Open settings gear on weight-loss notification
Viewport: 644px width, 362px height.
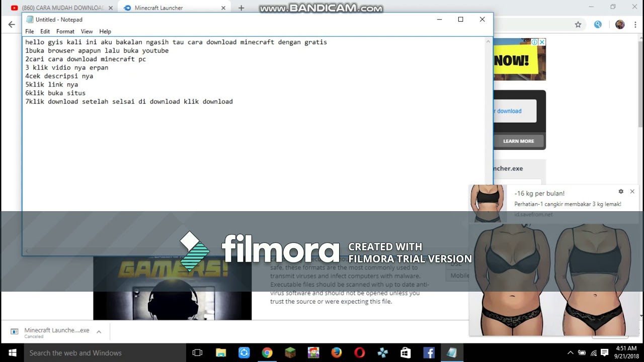621,192
